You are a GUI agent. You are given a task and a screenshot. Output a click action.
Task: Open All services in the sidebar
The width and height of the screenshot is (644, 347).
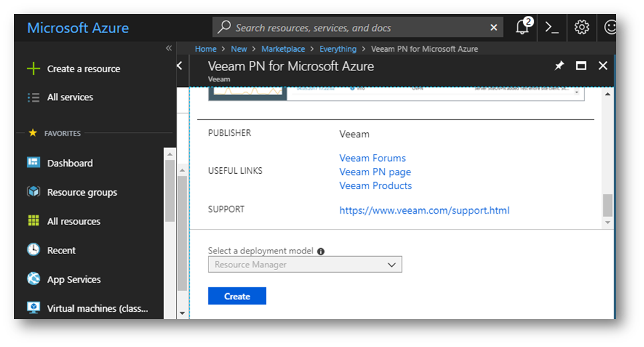click(x=70, y=97)
